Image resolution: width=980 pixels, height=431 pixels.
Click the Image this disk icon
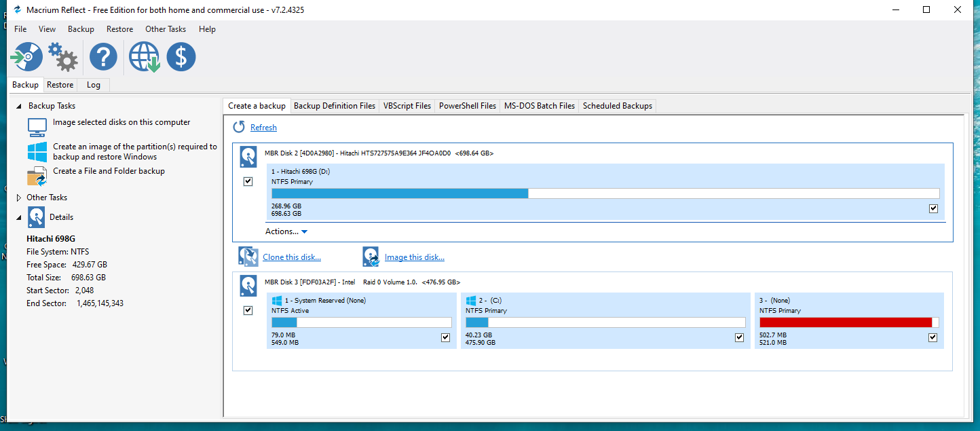(x=371, y=257)
